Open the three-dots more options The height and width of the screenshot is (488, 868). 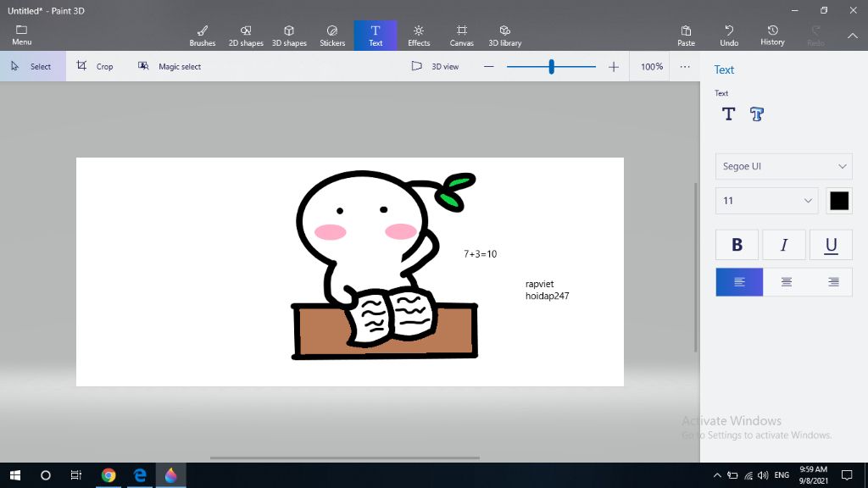[685, 66]
